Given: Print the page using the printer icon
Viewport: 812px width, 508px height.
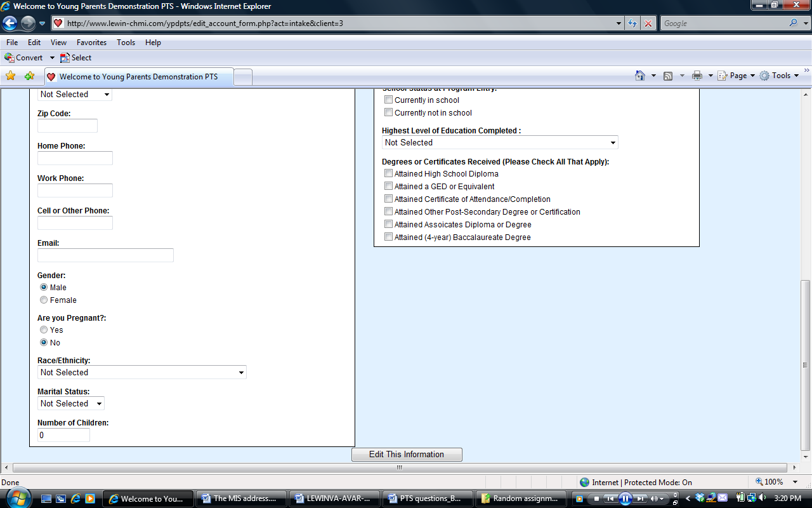Looking at the screenshot, I should click(x=697, y=76).
